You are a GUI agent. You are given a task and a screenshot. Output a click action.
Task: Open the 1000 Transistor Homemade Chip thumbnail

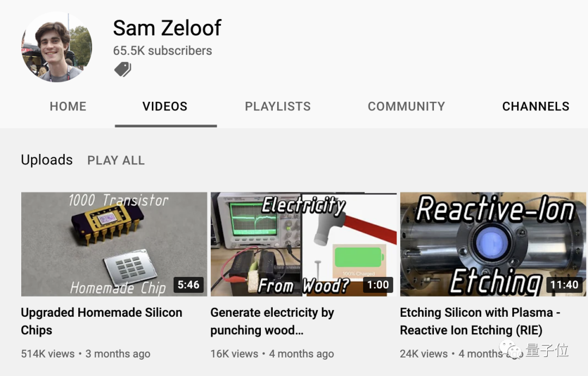click(x=114, y=244)
